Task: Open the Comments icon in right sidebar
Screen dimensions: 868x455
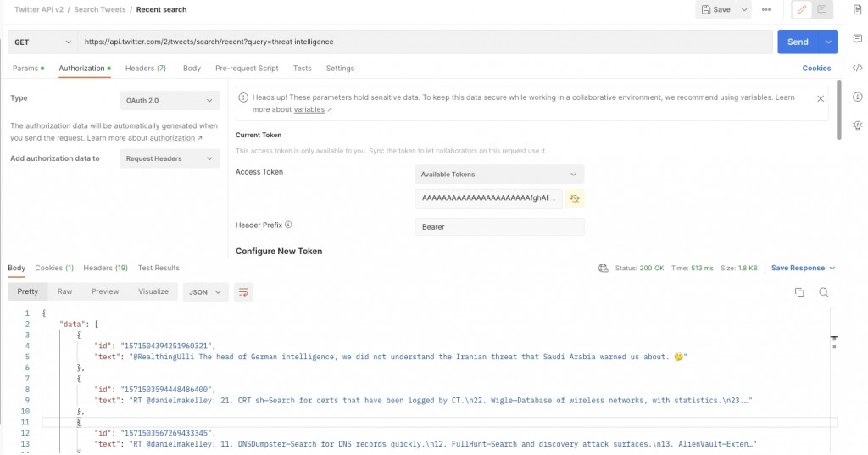Action: [x=858, y=39]
